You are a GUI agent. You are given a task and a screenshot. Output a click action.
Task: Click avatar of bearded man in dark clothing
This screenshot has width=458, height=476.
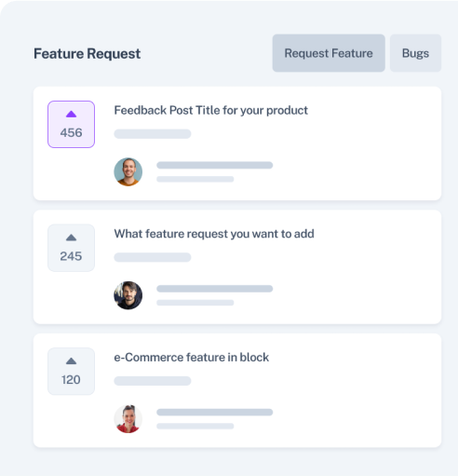[x=128, y=295]
